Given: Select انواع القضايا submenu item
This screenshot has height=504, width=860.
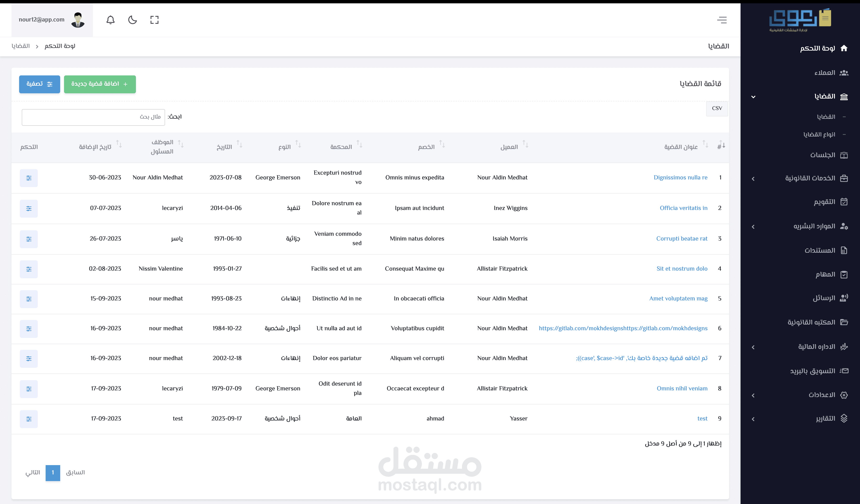Looking at the screenshot, I should point(819,135).
